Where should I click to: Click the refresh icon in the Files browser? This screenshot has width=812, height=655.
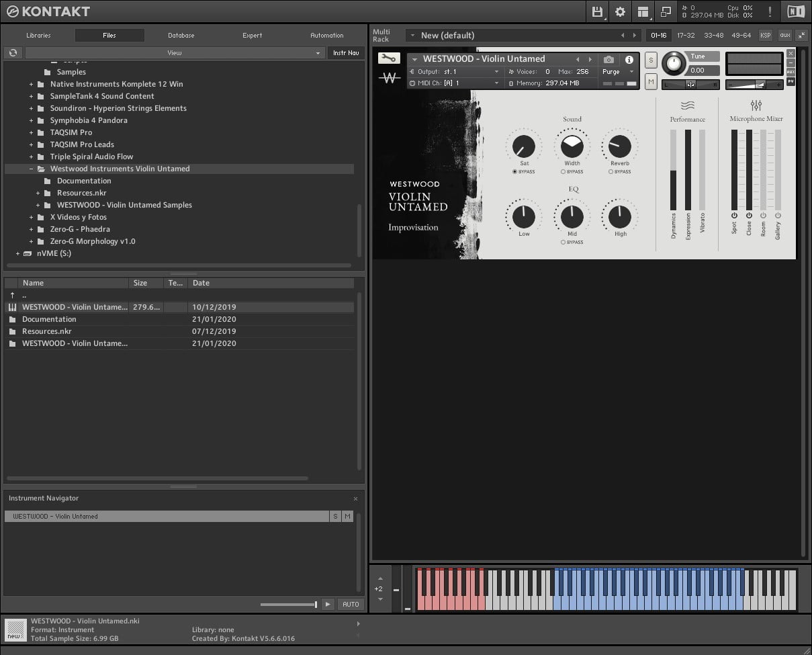(x=13, y=52)
